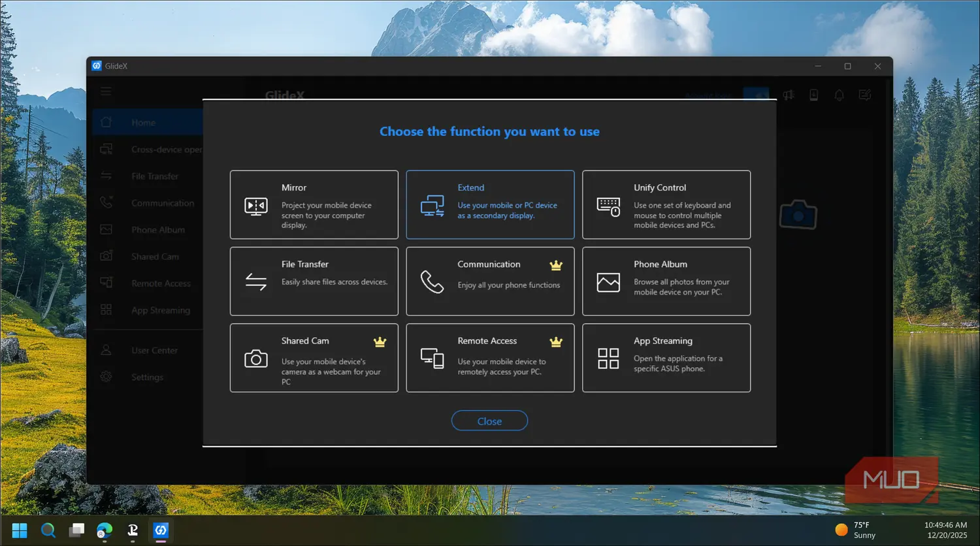This screenshot has width=980, height=546.
Task: Open the Windows Start menu
Action: [20, 530]
